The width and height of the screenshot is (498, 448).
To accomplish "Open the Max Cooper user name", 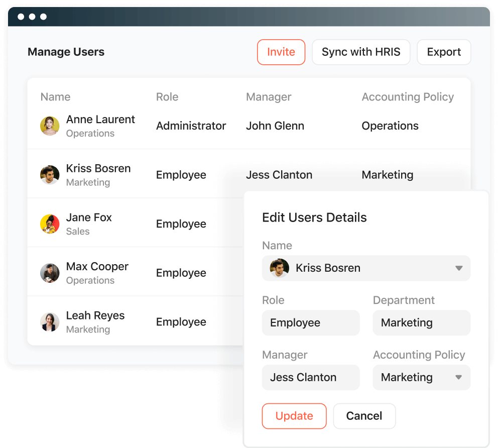I will coord(97,267).
